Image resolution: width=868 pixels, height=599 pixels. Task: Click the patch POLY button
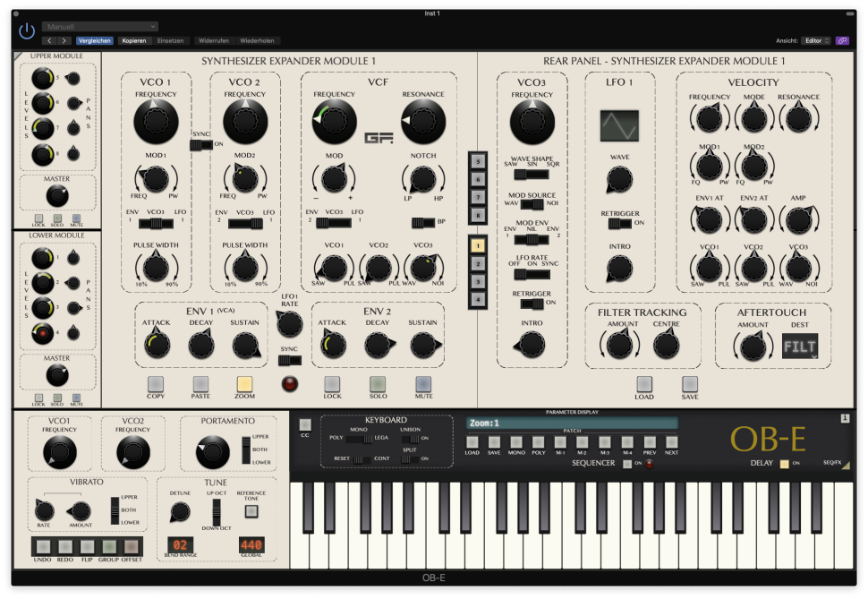539,441
